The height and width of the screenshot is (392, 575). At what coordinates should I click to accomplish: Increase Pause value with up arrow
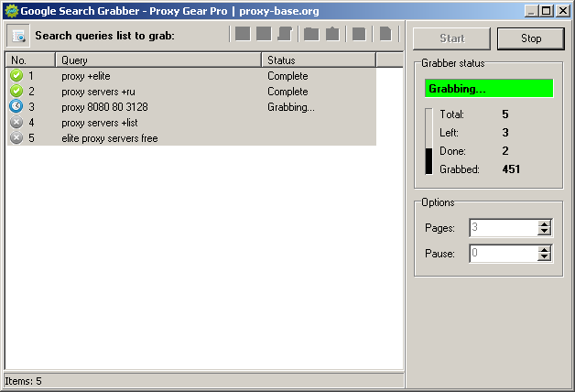pyautogui.click(x=544, y=249)
